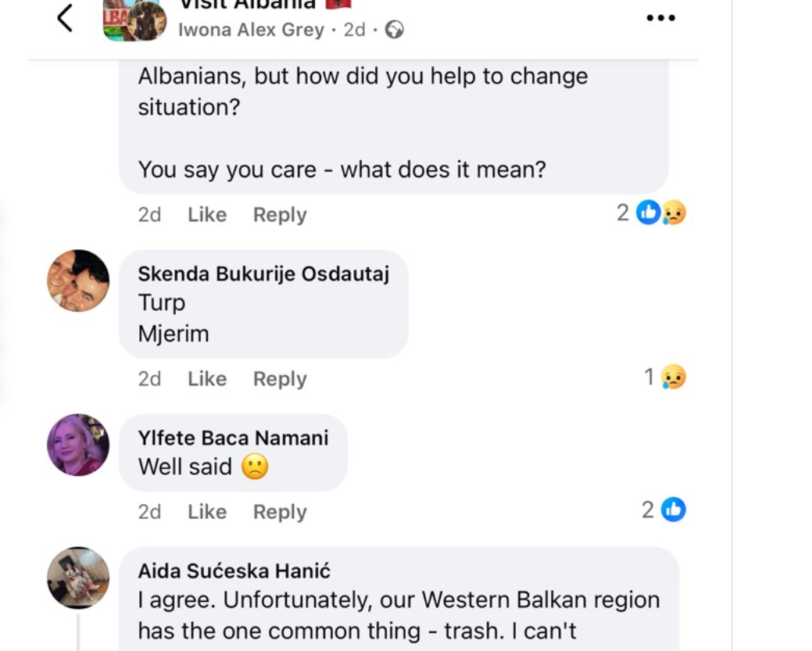812x651 pixels.
Task: Open Iwona Alex Grey's profile link
Action: tap(251, 30)
